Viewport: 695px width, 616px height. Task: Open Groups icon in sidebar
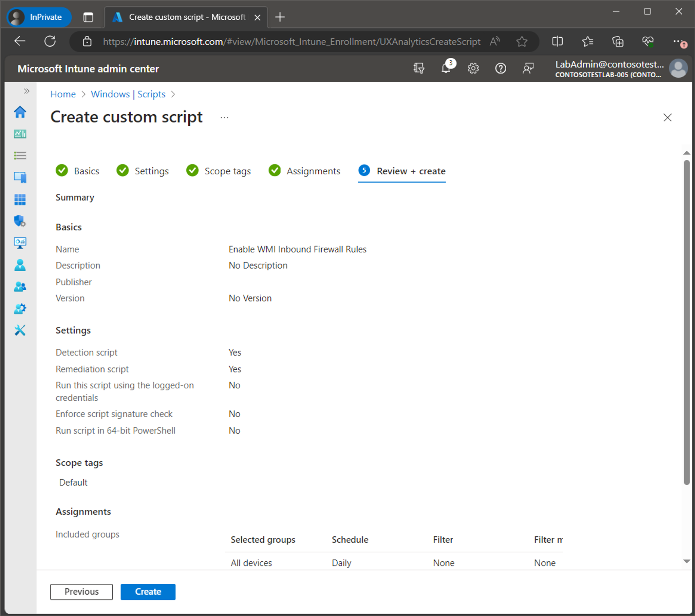(20, 287)
